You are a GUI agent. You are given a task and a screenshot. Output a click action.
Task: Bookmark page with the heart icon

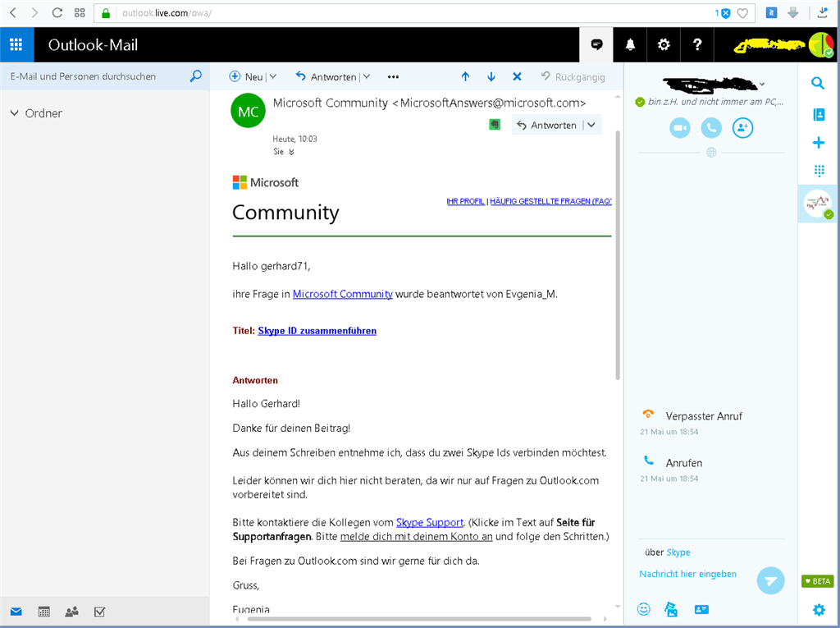[x=742, y=13]
